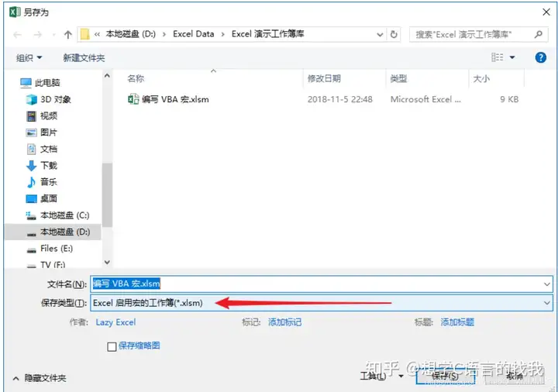Expand the address bar history dropdown
558x392 pixels.
click(380, 35)
